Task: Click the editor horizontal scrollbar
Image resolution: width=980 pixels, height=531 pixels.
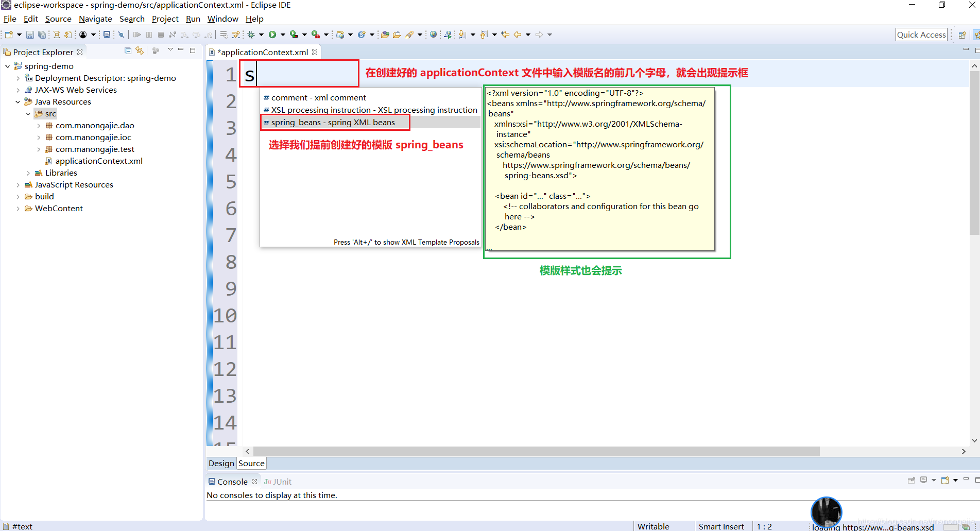Action: point(536,451)
